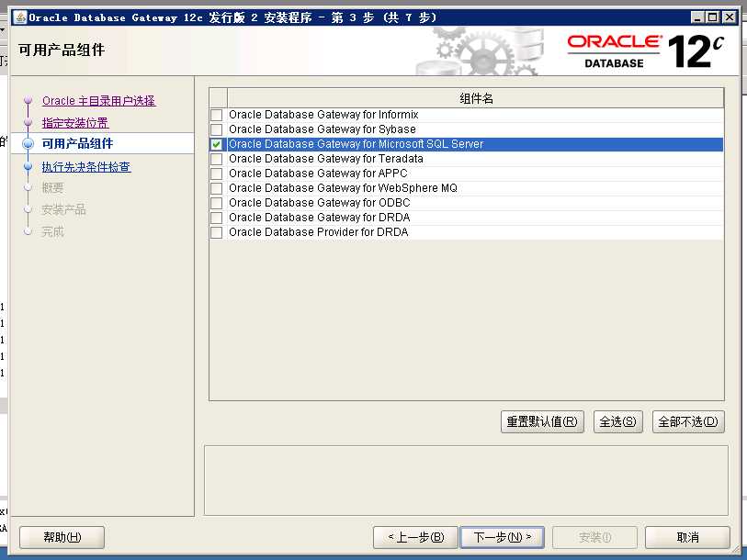Viewport: 747px width, 560px height.
Task: Check Oracle Database Gateway for DRDA box
Action: [x=216, y=218]
